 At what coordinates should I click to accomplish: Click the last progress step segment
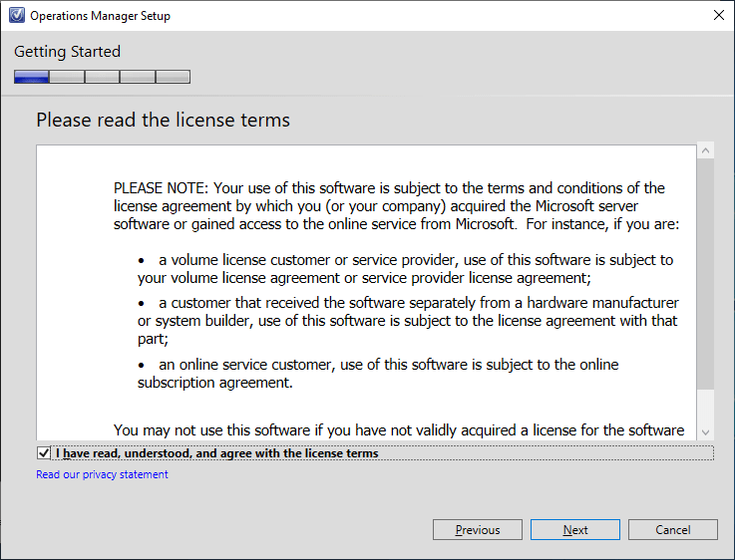(173, 77)
